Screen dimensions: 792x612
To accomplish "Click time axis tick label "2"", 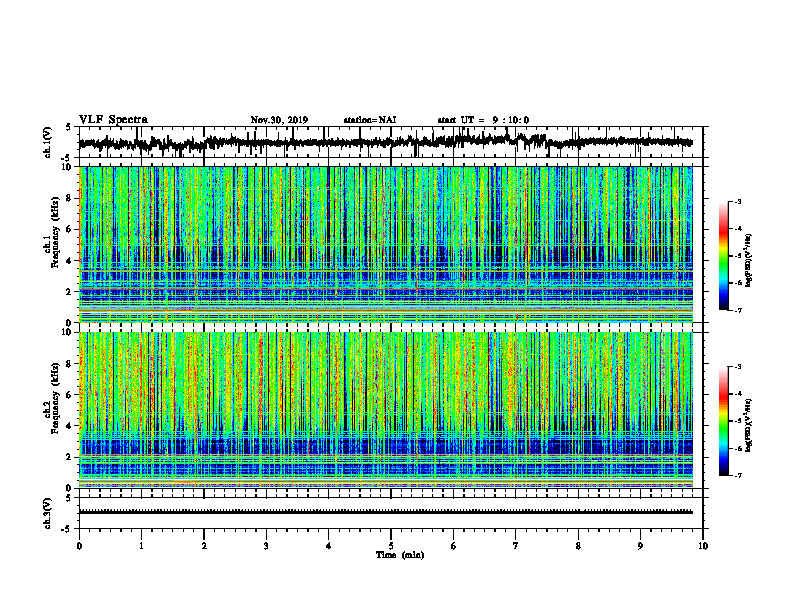I will (x=204, y=546).
